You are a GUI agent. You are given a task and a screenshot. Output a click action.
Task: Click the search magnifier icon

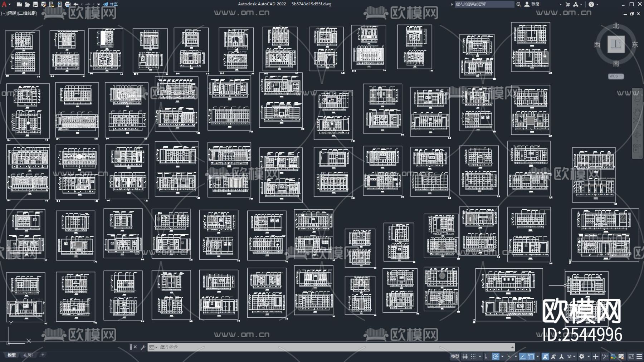coord(518,4)
